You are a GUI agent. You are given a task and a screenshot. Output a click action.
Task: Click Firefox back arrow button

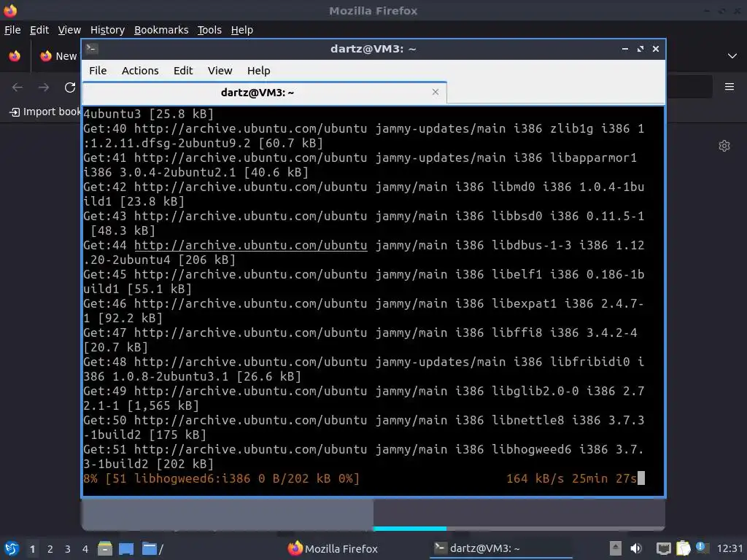click(x=18, y=87)
